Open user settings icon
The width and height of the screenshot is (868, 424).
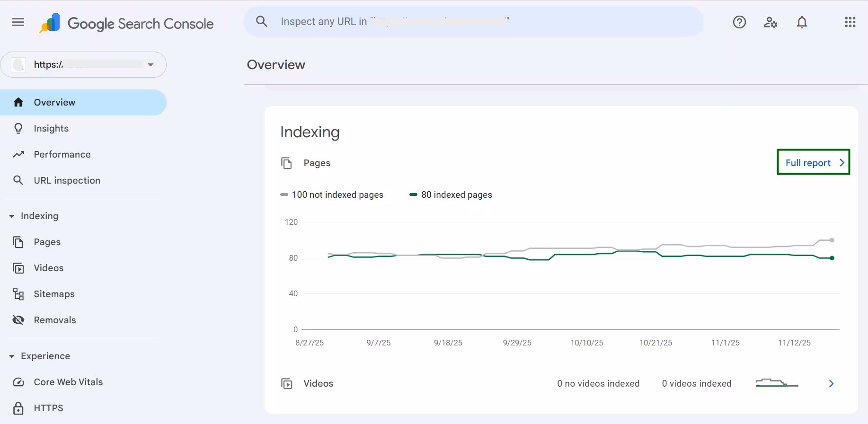(x=771, y=22)
